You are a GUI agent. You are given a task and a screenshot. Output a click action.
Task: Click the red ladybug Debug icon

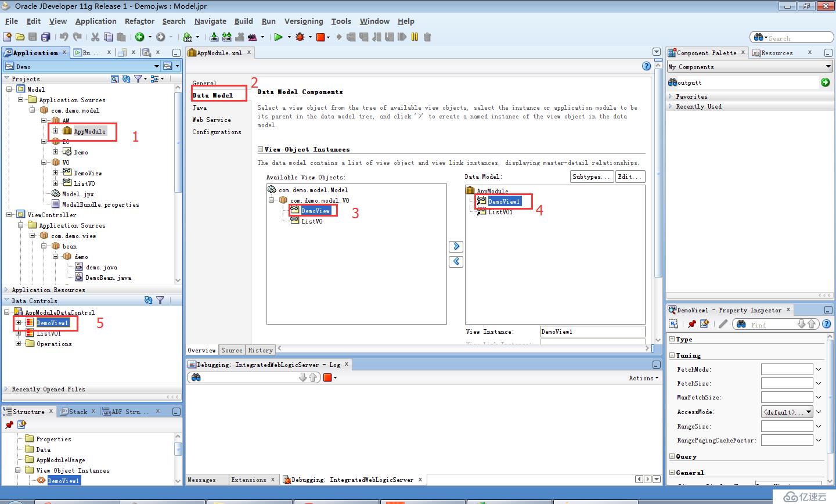[x=300, y=37]
